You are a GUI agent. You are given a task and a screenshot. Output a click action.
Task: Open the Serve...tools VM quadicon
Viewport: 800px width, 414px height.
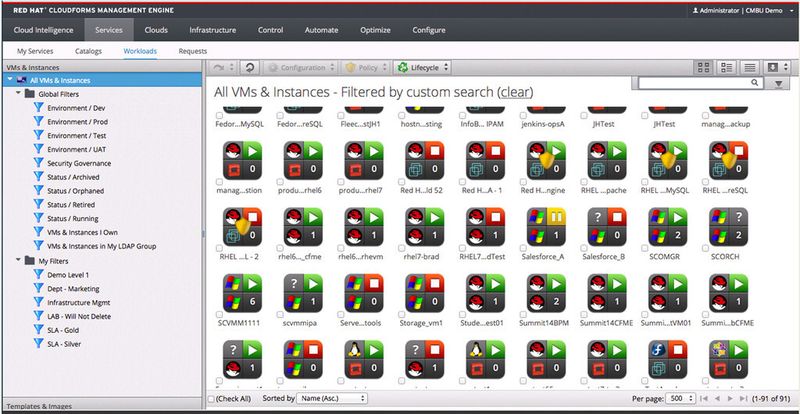pos(364,293)
